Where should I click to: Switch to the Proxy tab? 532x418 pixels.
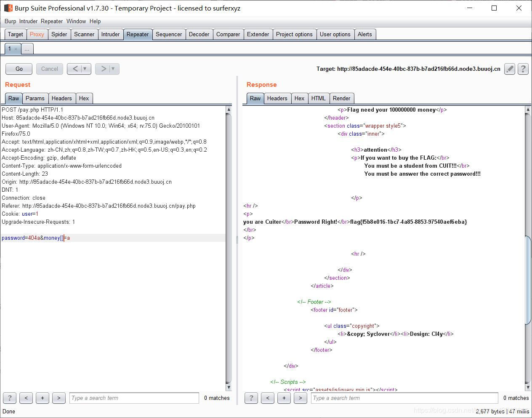(37, 34)
